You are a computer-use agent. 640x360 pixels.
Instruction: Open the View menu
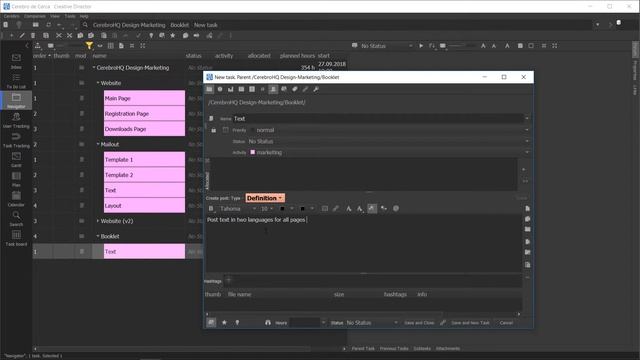(55, 16)
